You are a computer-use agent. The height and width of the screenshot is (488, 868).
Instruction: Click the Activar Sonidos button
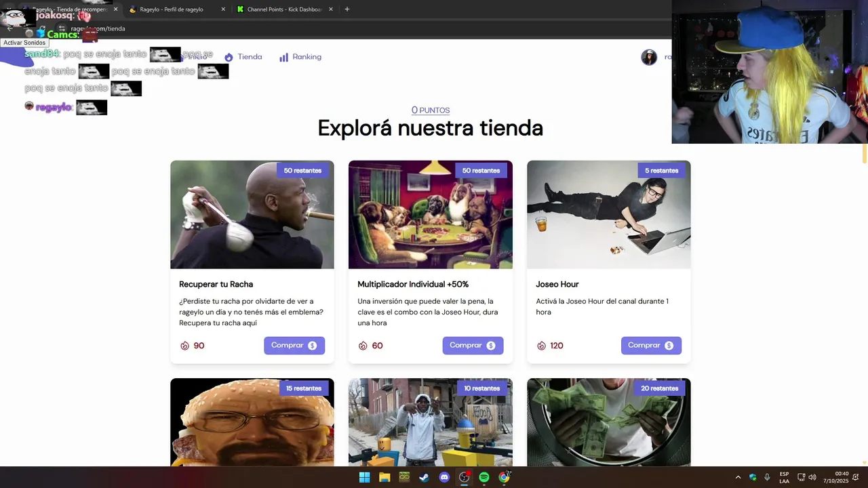[x=24, y=43]
